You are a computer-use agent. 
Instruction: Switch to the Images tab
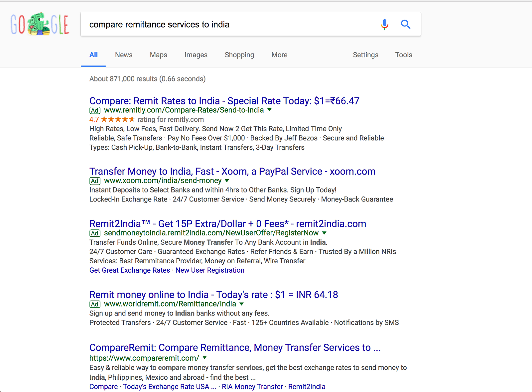196,55
